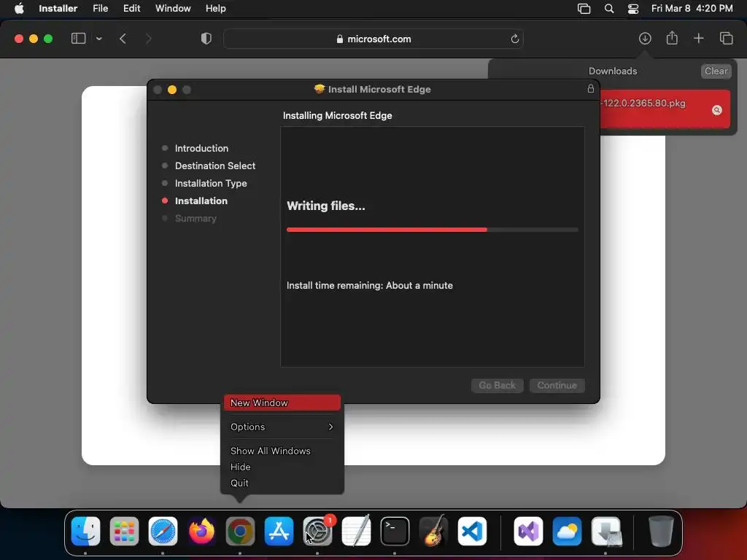Open a new Safari tab with plus icon
Screen dimensions: 747x560
click(698, 39)
